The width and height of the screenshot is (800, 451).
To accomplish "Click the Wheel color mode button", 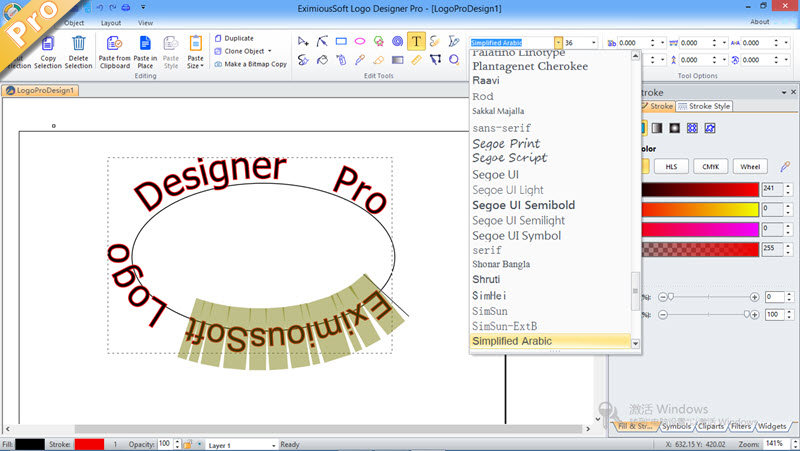I will tap(750, 167).
